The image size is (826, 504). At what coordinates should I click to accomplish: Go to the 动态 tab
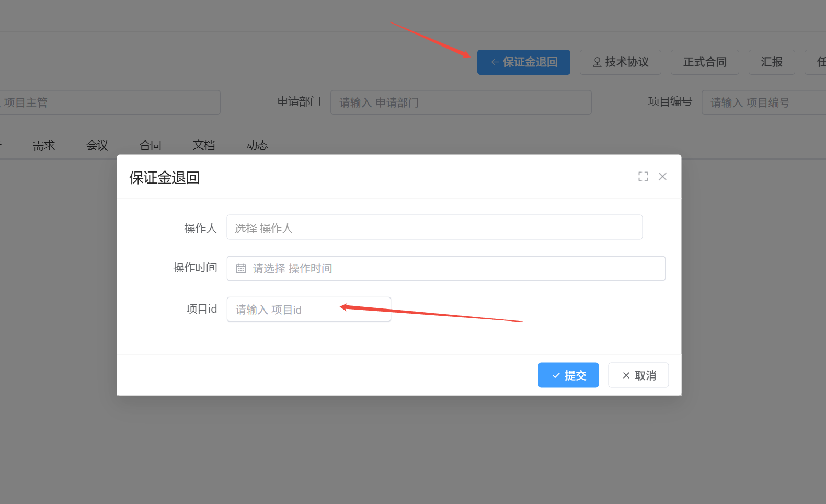click(257, 145)
